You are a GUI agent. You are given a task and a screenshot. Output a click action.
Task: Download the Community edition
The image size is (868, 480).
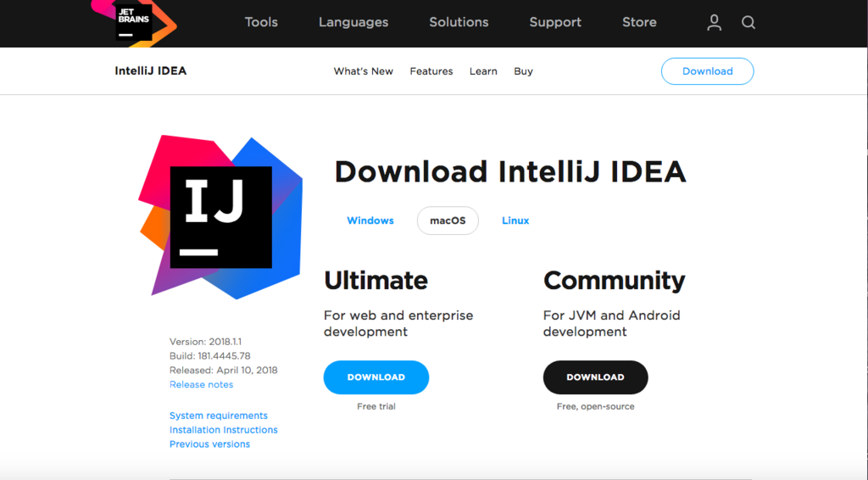click(595, 377)
